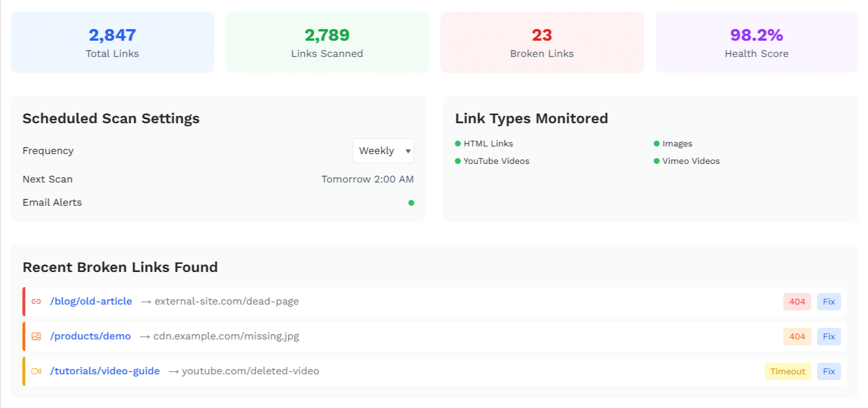Click the green status dot for Images
This screenshot has height=408, width=868.
click(x=656, y=143)
